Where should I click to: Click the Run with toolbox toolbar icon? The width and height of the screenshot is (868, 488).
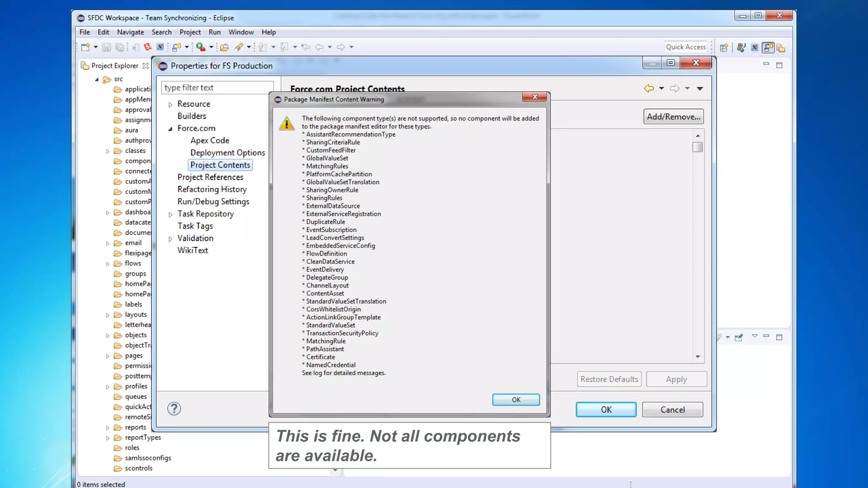click(x=200, y=47)
